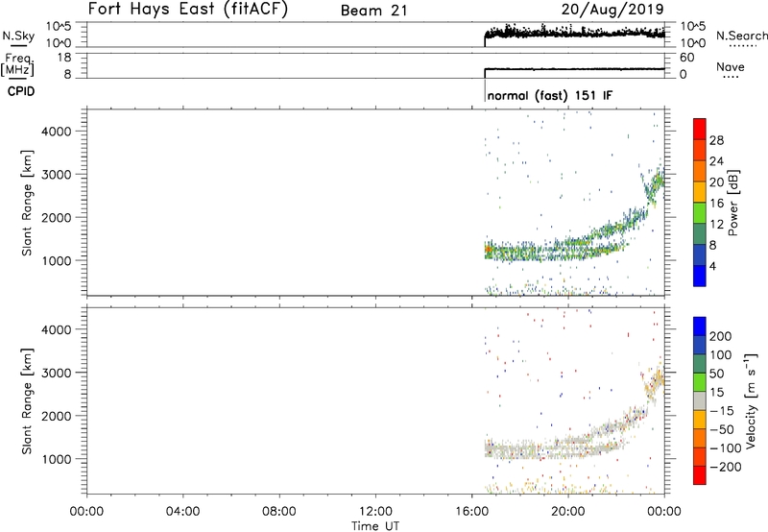Click the Nave legend label
This screenshot has width=768, height=532.
pyautogui.click(x=731, y=66)
